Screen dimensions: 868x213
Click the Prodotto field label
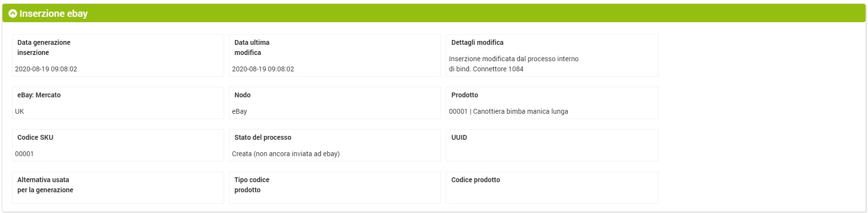click(x=465, y=95)
